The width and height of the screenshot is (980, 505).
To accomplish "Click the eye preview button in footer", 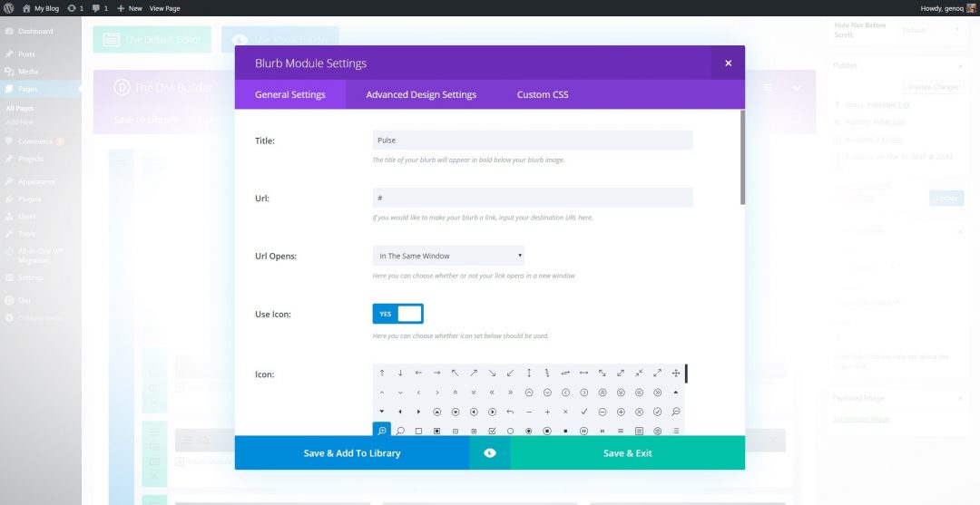I will (x=490, y=453).
